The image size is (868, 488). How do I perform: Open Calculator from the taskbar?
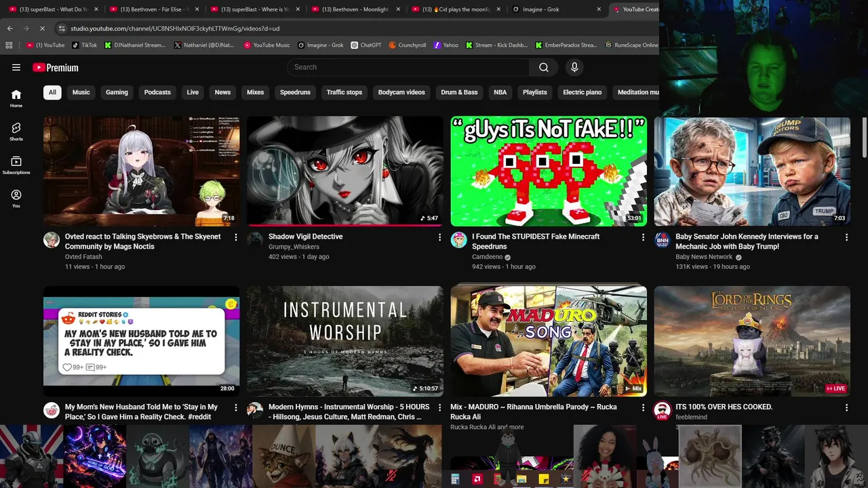tap(455, 479)
